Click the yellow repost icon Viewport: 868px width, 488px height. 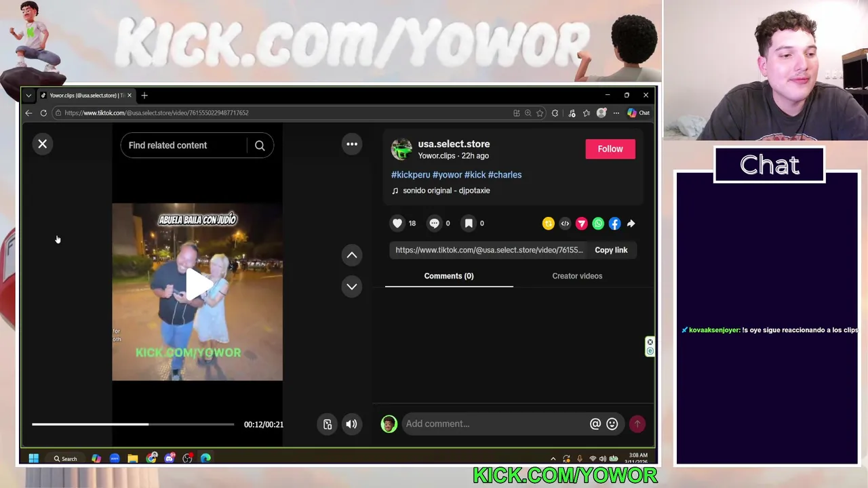[548, 224]
